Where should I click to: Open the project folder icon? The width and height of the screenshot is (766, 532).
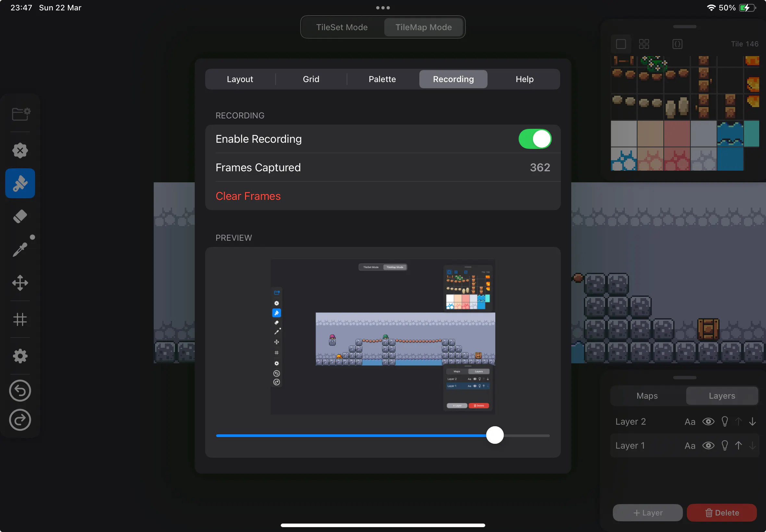click(21, 114)
